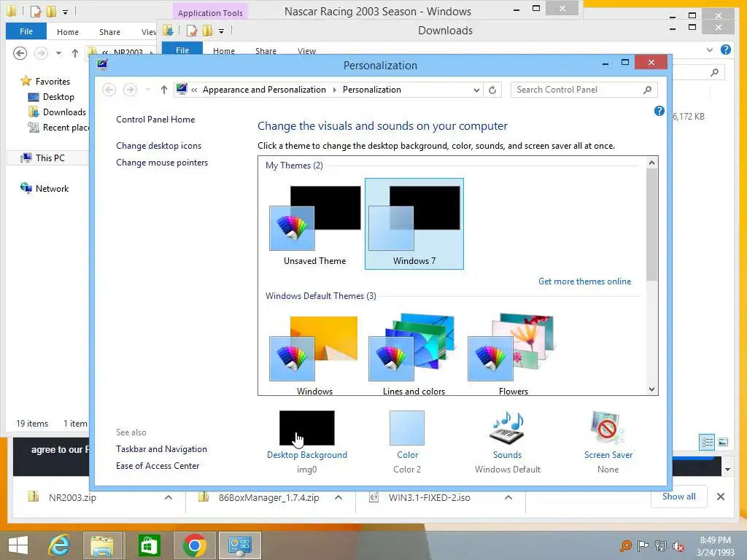
Task: Open NR2003.zip download options arrow
Action: (x=169, y=497)
